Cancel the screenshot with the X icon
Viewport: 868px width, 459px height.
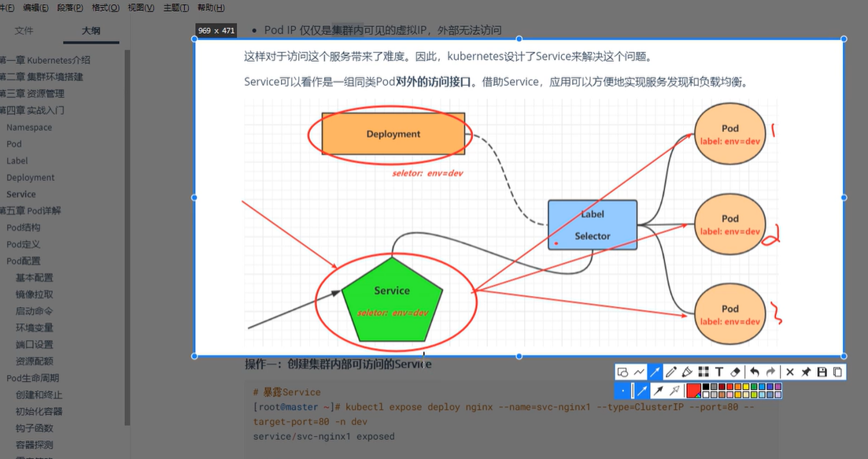(x=790, y=372)
